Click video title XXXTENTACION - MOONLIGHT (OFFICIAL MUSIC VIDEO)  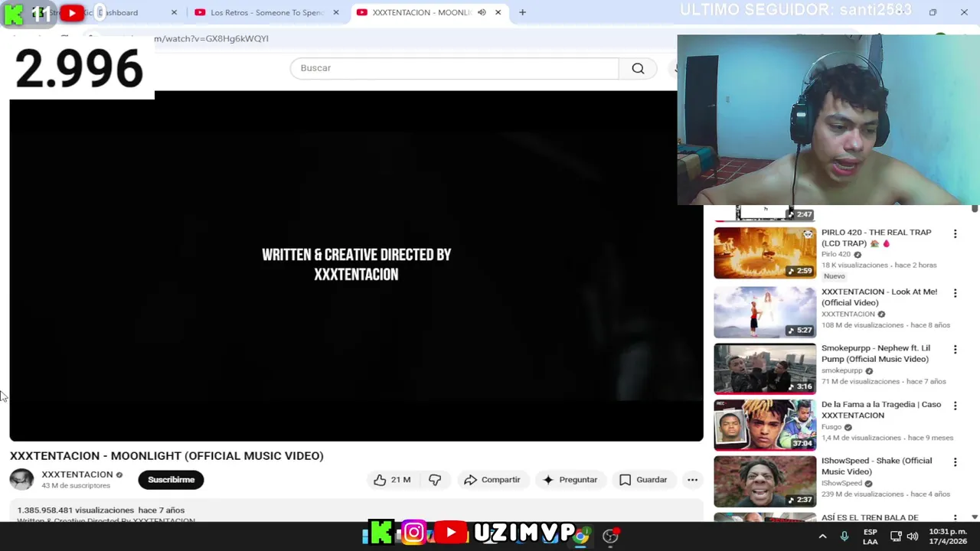pos(167,456)
